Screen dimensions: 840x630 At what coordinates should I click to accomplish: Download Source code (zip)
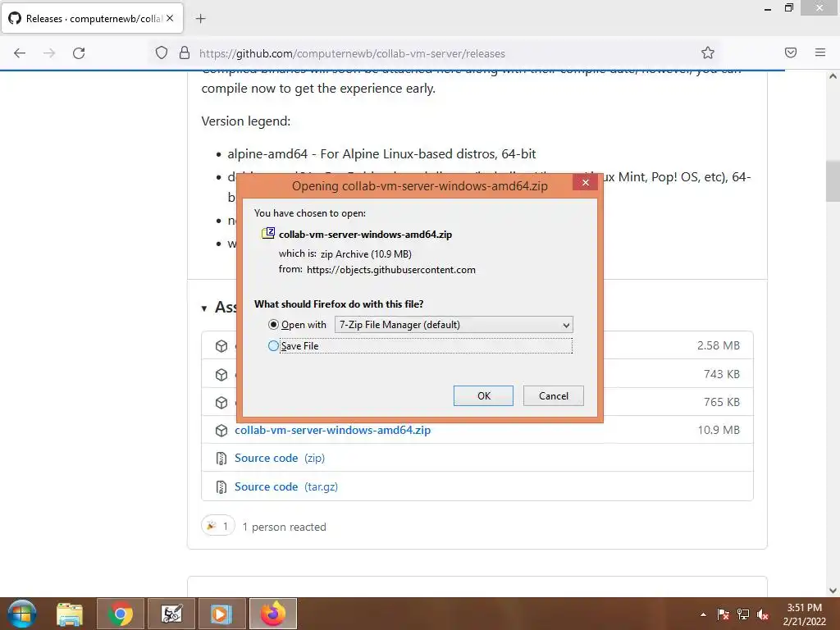pyautogui.click(x=280, y=458)
